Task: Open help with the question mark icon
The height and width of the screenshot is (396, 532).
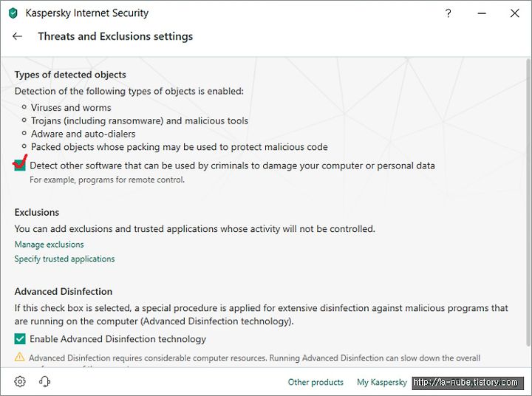Action: pos(448,13)
